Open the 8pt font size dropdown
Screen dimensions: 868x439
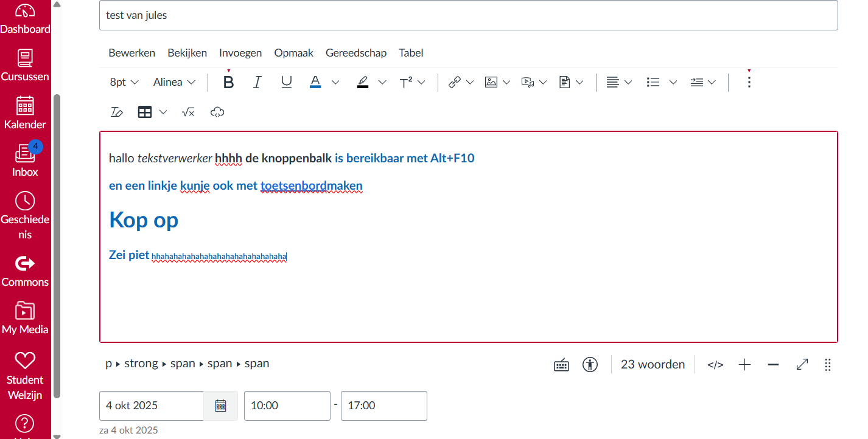[124, 81]
